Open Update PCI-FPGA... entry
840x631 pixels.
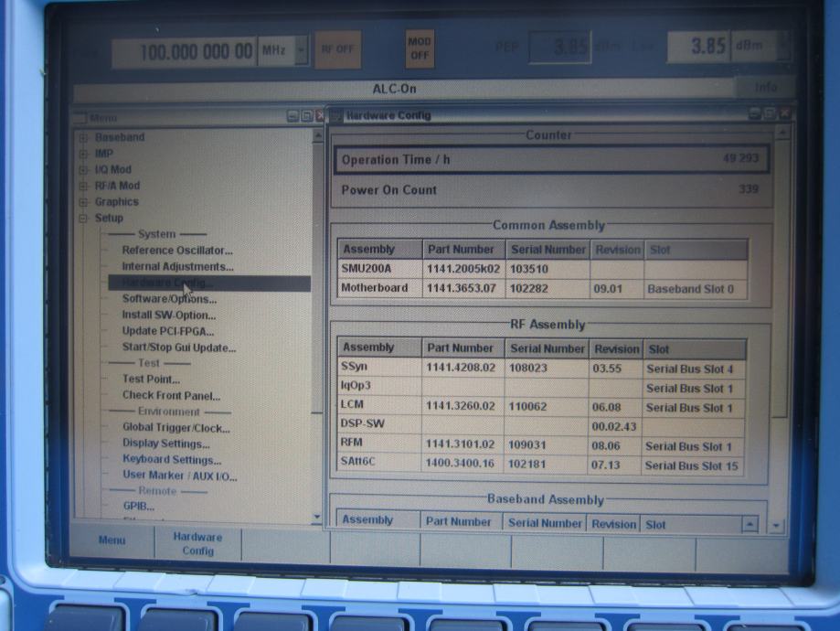[x=167, y=331]
